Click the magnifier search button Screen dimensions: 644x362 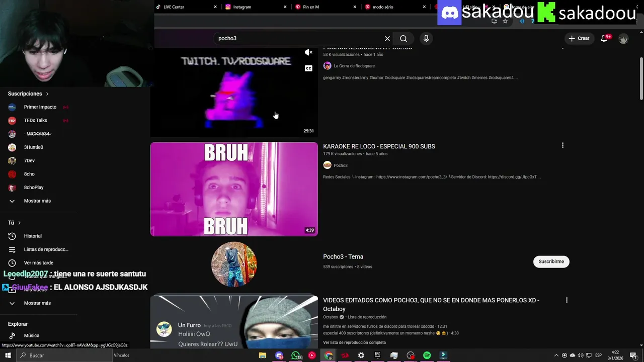coord(404,38)
